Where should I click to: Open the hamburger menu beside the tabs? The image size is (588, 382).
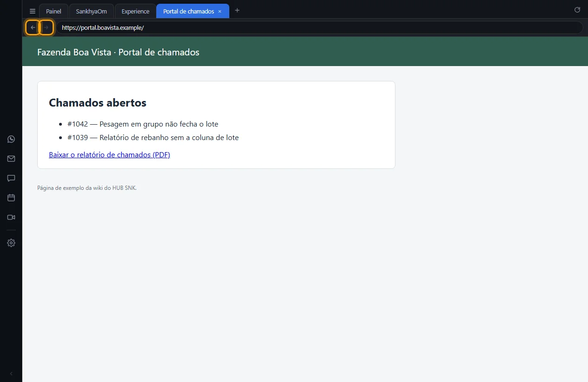click(x=33, y=11)
